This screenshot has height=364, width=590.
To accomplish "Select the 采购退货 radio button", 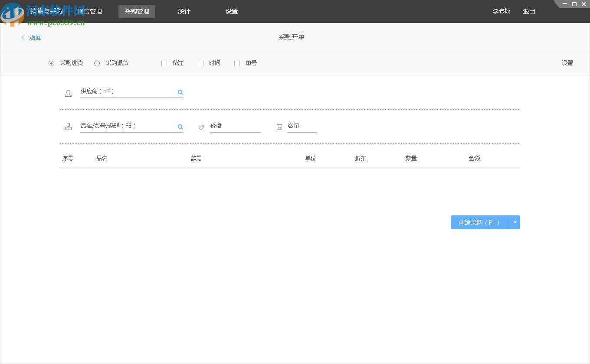I will [x=97, y=63].
